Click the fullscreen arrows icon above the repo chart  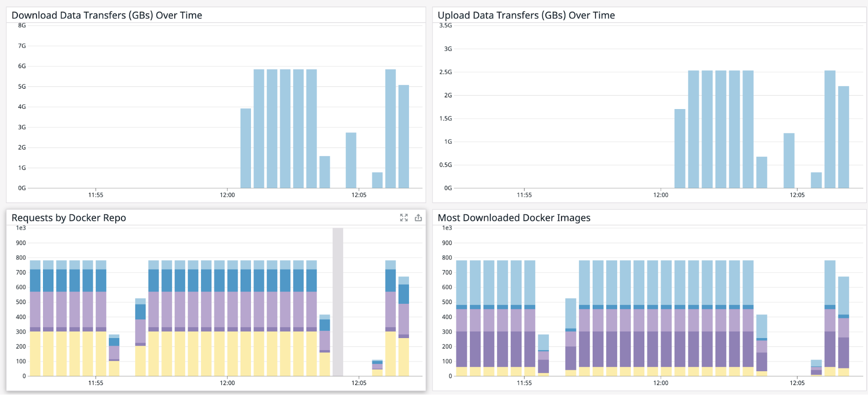[x=404, y=218]
